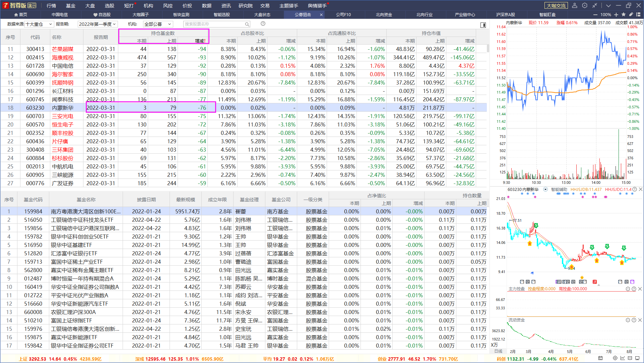Click 日线 period label under chart
Image resolution: width=644 pixels, height=363 pixels.
coord(499,351)
